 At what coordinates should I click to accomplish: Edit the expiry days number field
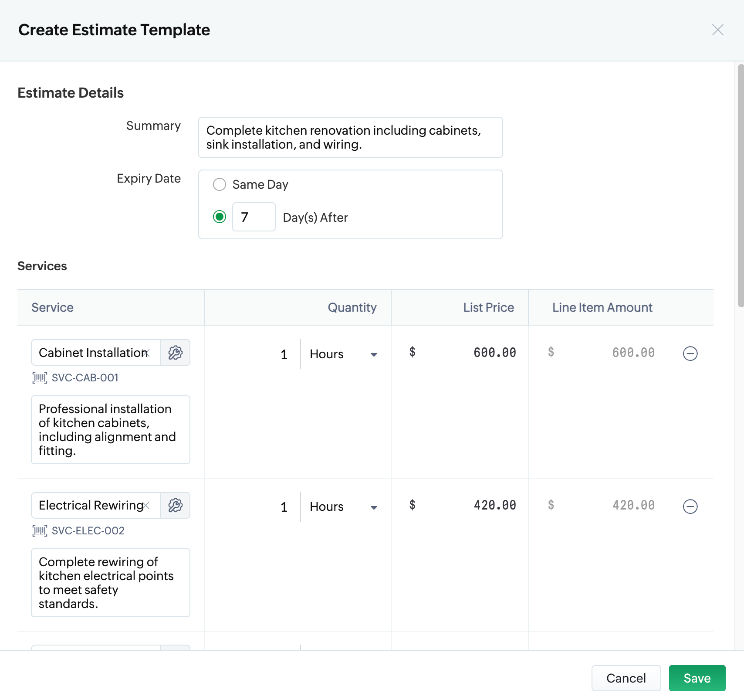(x=254, y=217)
